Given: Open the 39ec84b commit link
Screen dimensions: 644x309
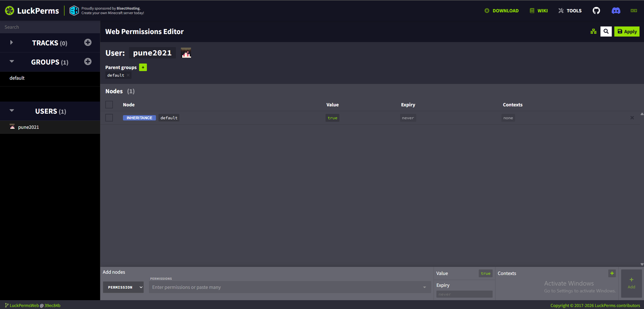Looking at the screenshot, I should (52, 306).
